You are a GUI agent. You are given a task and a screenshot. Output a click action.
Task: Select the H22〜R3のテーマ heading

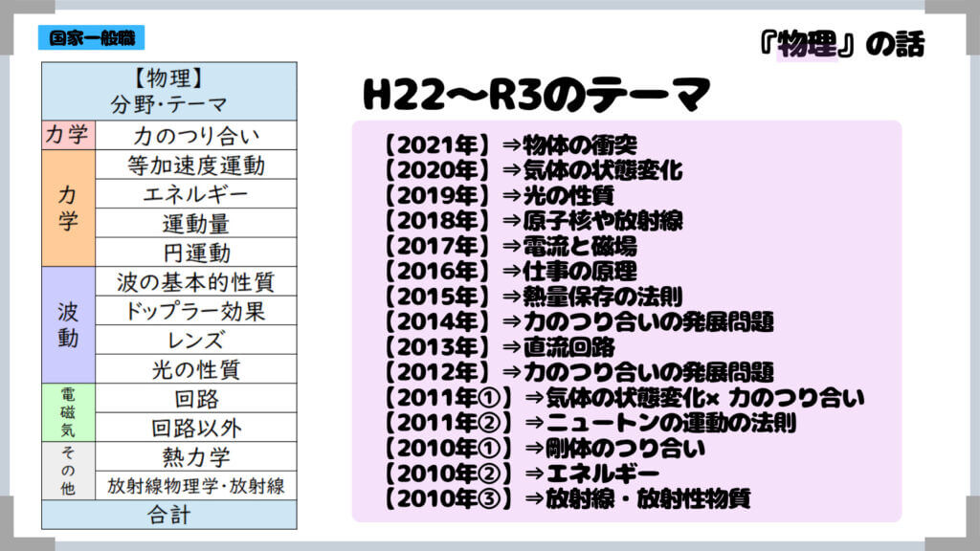pyautogui.click(x=536, y=95)
